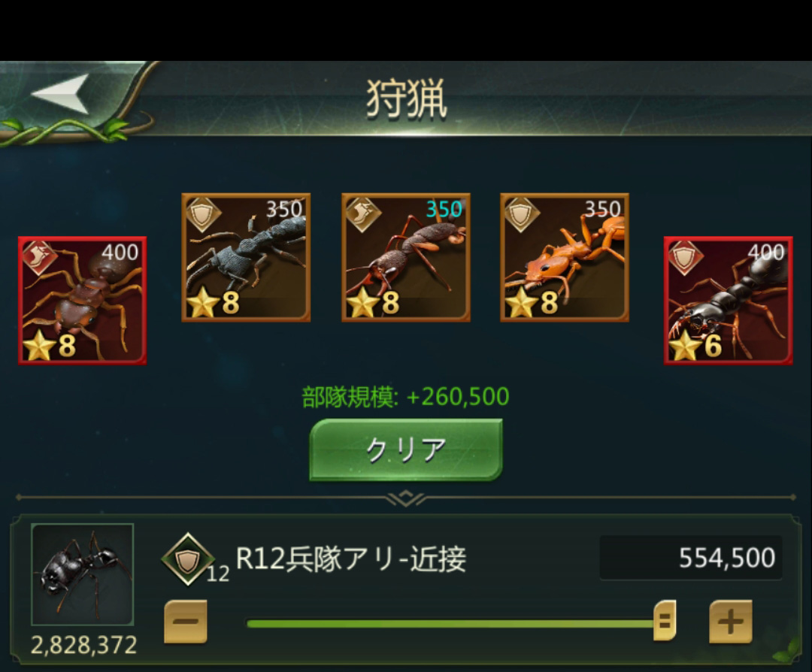The image size is (812, 672).
Task: Click the shield icon on gray ant card
Action: click(202, 214)
